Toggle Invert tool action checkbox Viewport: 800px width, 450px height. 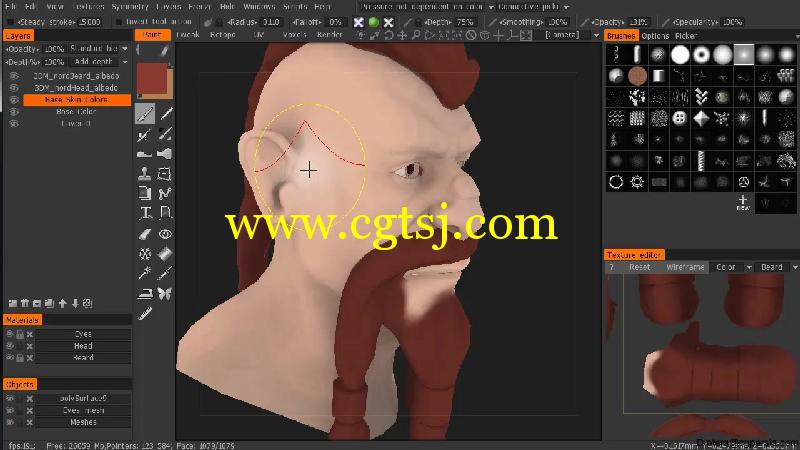[119, 22]
